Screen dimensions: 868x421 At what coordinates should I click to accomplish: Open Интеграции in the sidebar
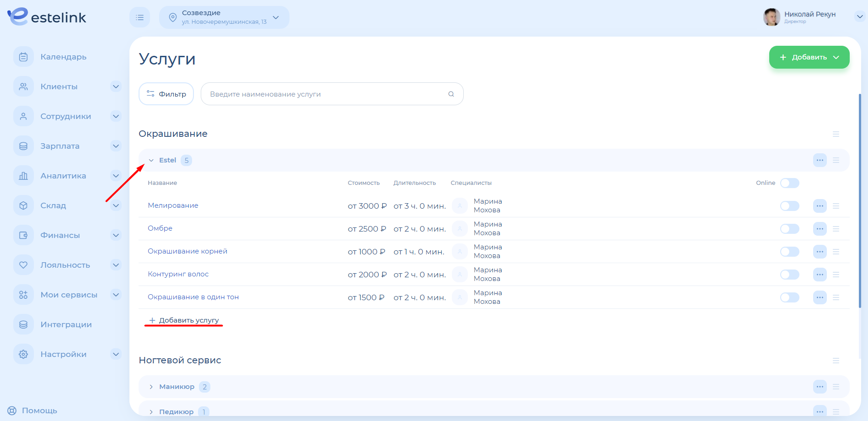pos(66,324)
